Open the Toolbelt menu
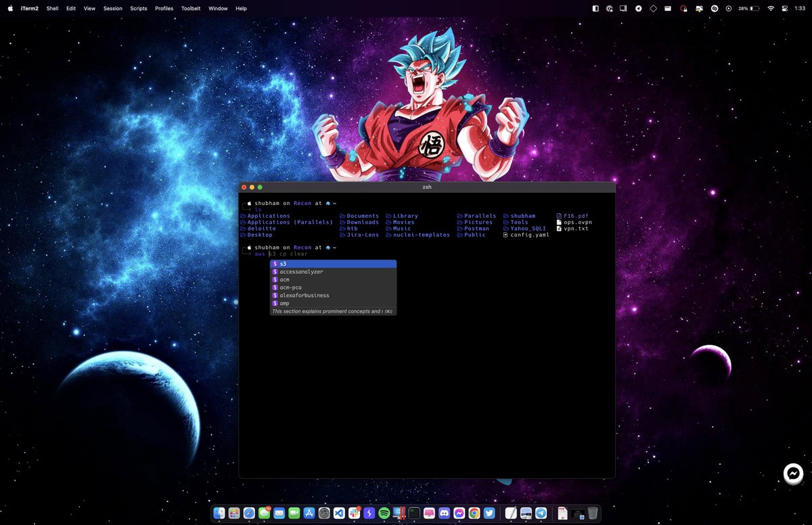 (x=191, y=9)
